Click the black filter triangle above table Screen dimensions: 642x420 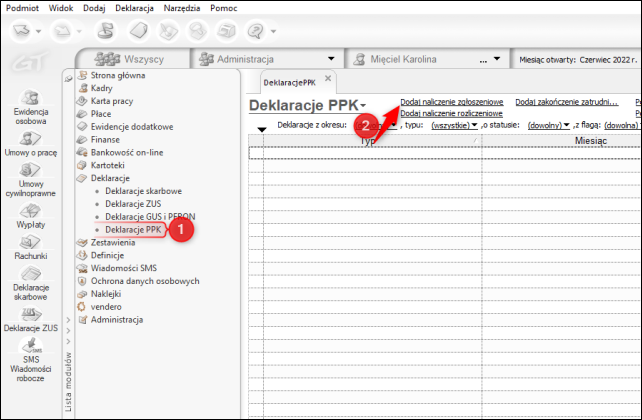[x=262, y=129]
